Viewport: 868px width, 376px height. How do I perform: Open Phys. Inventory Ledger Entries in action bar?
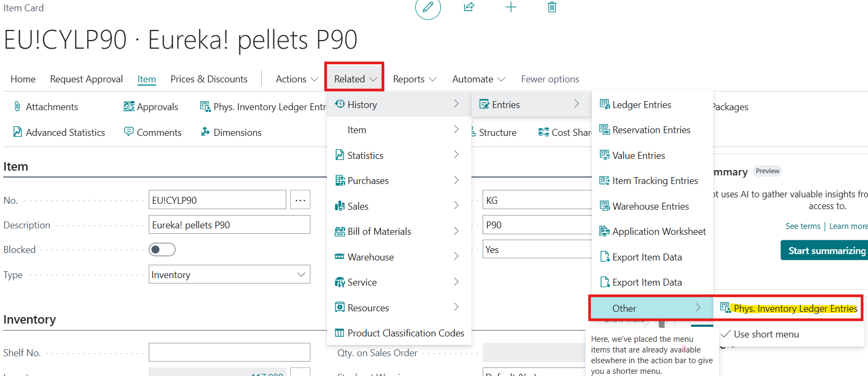pos(263,106)
